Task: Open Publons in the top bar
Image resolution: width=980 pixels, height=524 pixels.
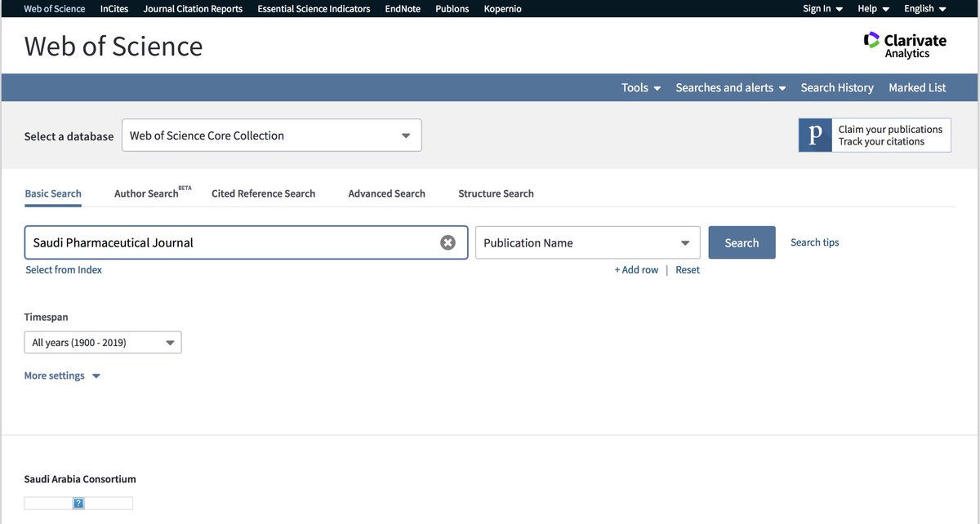Action: point(452,9)
